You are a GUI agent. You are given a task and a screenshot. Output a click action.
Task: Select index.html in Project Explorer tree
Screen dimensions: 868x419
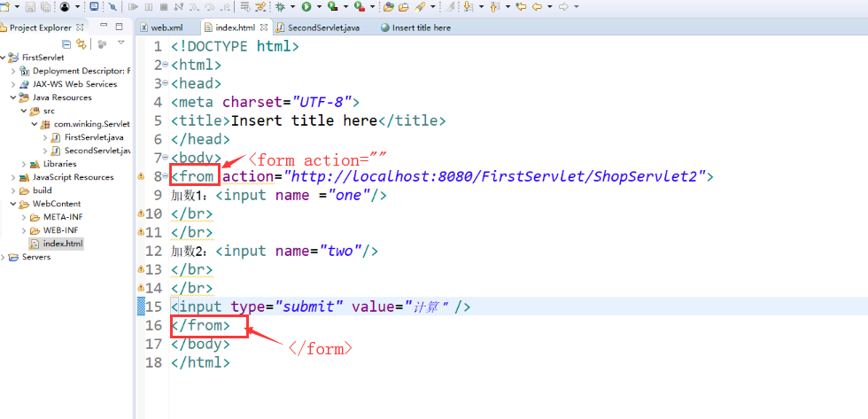coord(62,244)
